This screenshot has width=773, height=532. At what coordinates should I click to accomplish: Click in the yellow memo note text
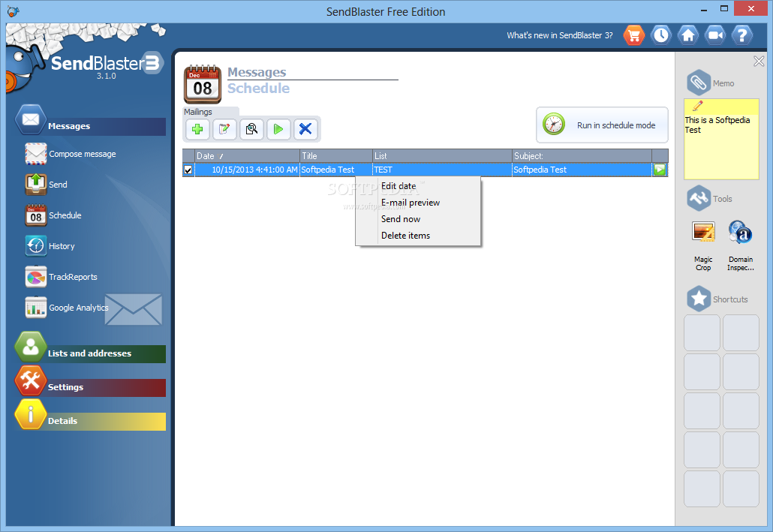[x=721, y=146]
